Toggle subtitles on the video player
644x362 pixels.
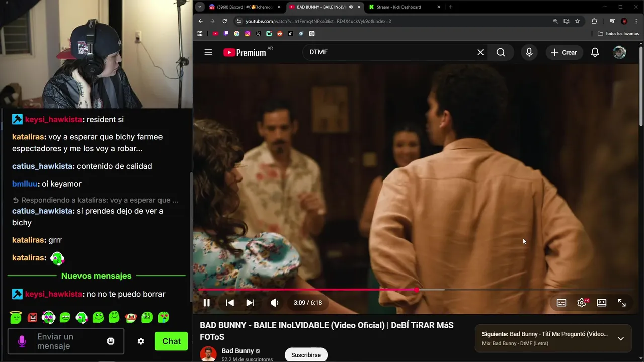click(x=561, y=303)
